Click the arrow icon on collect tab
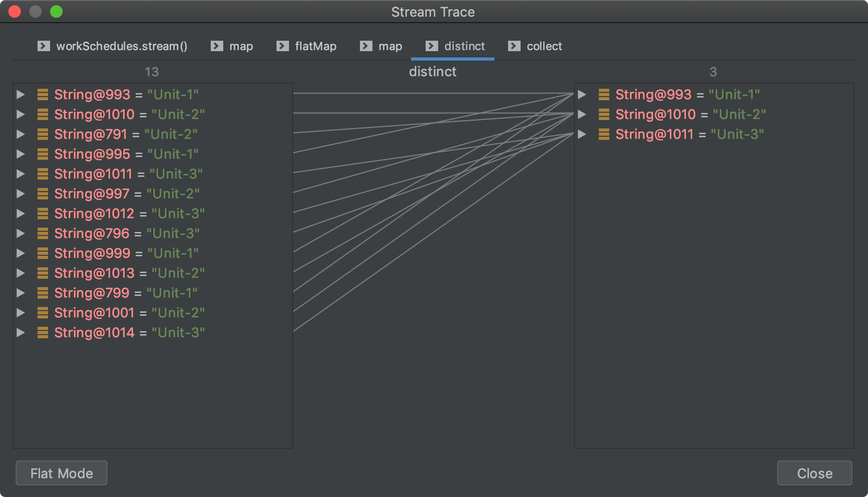This screenshot has width=868, height=497. pyautogui.click(x=514, y=46)
